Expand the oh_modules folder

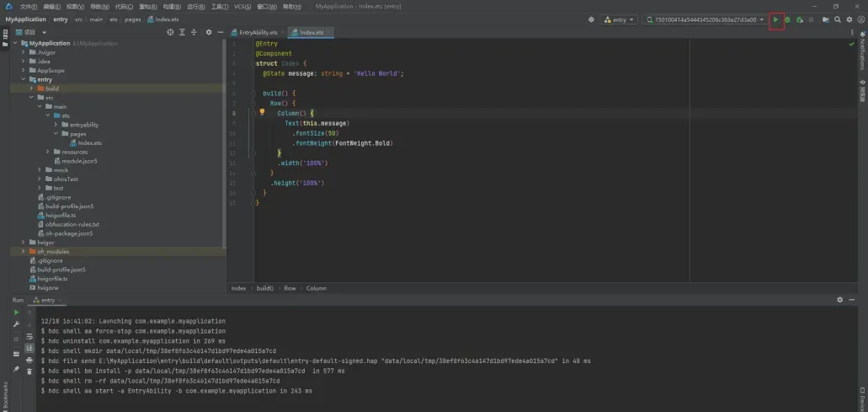tap(24, 251)
